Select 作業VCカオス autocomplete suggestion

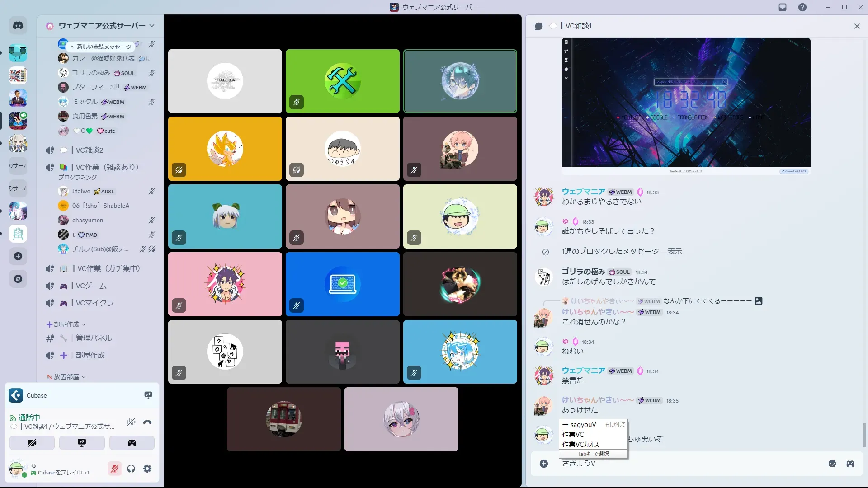[580, 445]
